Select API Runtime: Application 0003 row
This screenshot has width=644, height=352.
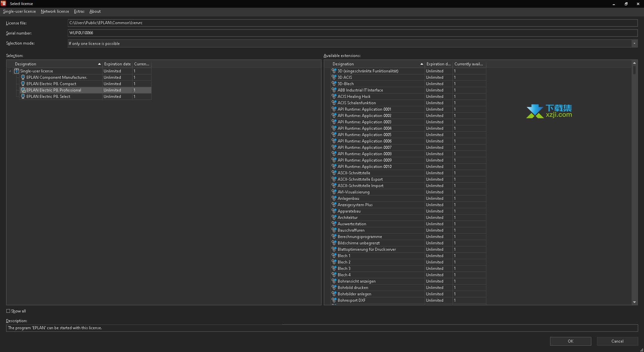pyautogui.click(x=408, y=122)
